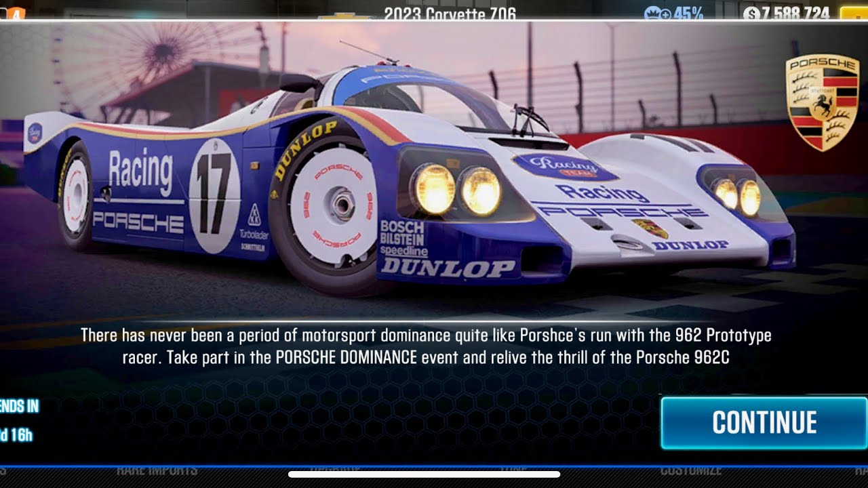Click the PORSCHE DOMINANCE event description text
Image resolution: width=868 pixels, height=488 pixels.
coord(426,346)
